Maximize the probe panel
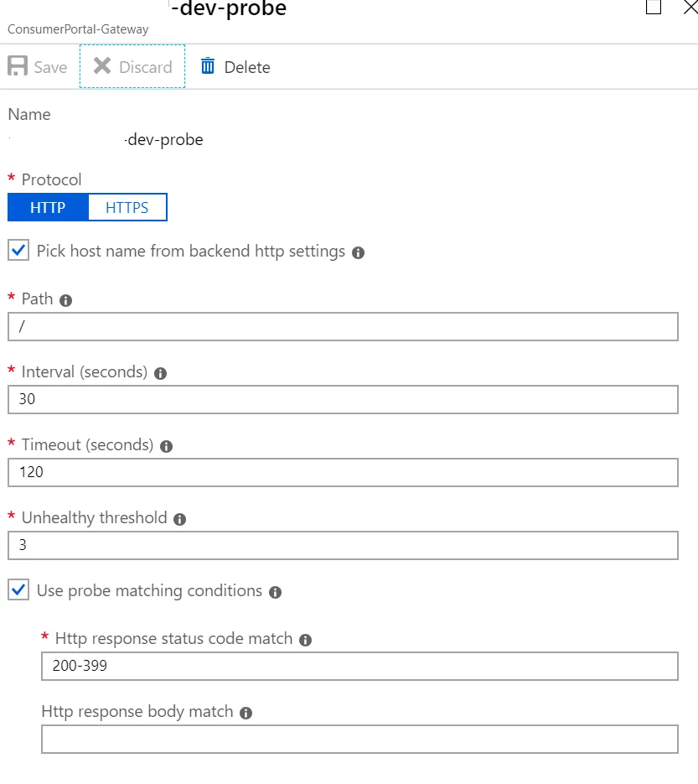 (653, 8)
